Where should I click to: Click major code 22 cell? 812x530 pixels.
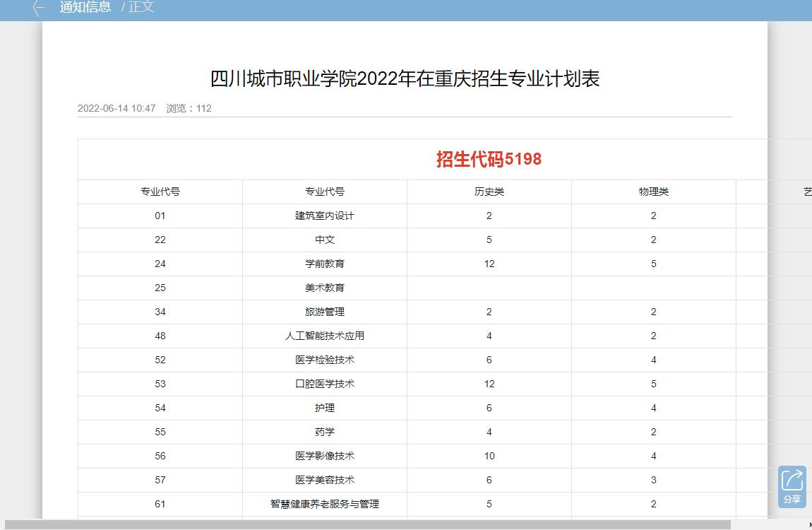point(160,240)
